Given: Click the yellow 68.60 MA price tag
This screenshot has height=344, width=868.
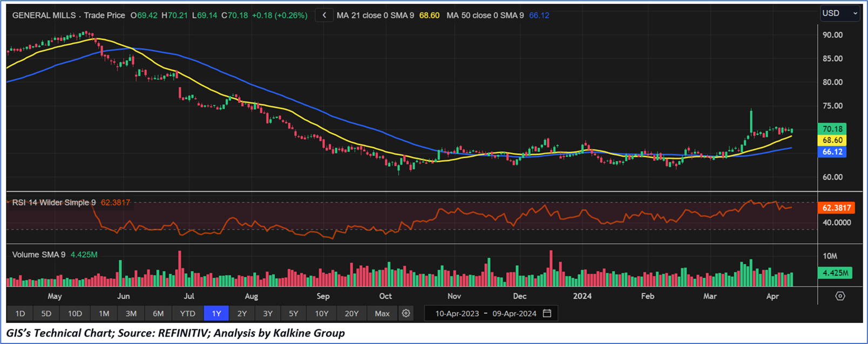Looking at the screenshot, I should [832, 140].
